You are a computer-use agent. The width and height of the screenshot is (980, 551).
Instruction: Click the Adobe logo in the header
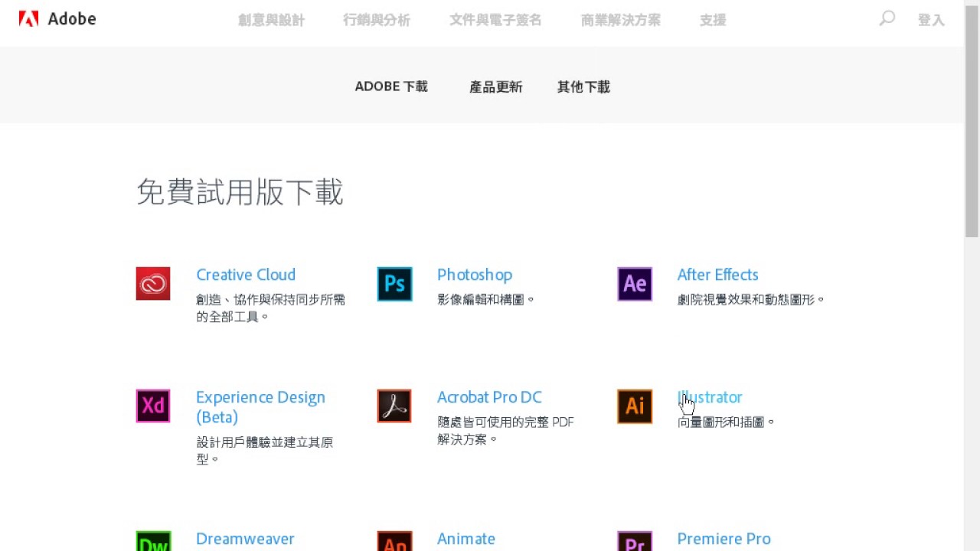pos(57,19)
